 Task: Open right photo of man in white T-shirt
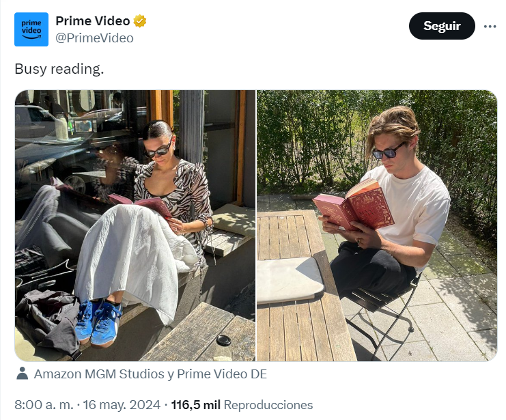[x=377, y=225]
